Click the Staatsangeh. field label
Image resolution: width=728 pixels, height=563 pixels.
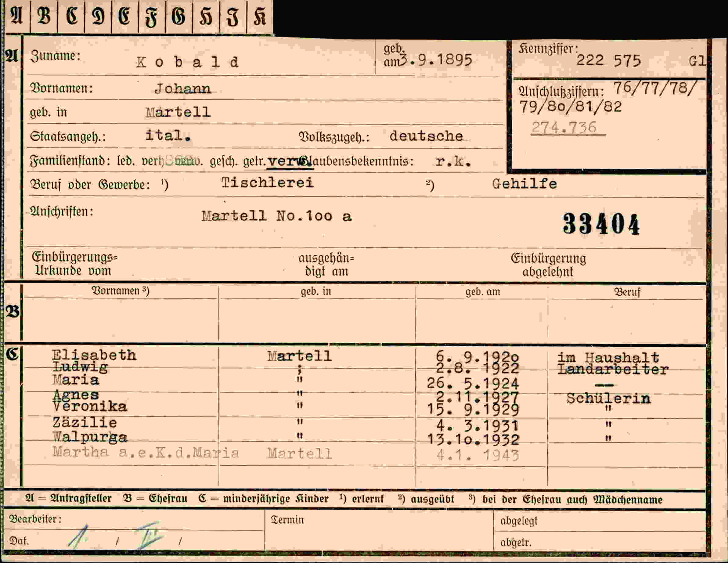pos(68,136)
